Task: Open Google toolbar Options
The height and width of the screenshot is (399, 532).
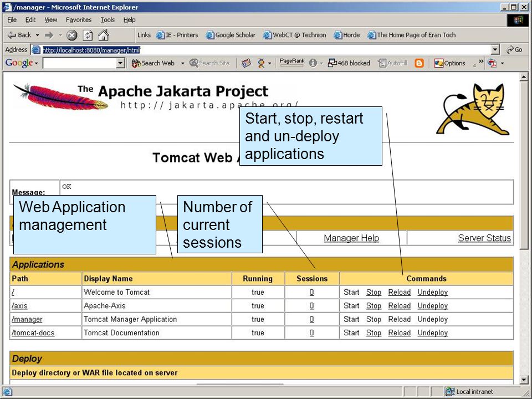Action: (x=450, y=63)
